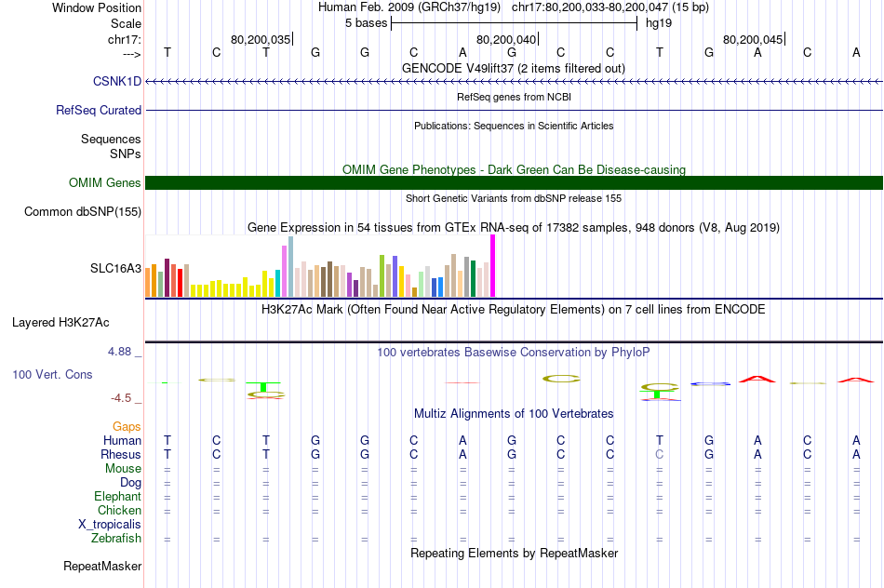This screenshot has width=884, height=588.
Task: Open the RepeatMasker track label
Action: click(102, 566)
